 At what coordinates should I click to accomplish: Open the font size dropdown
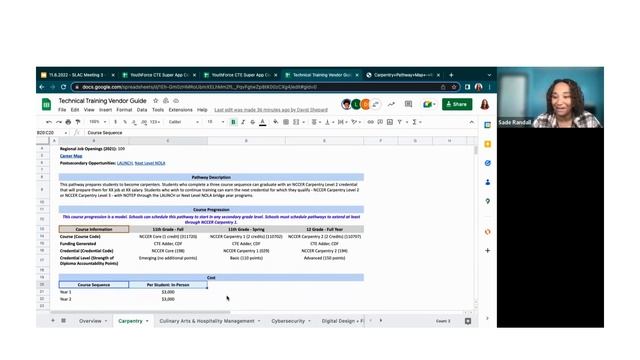click(216, 122)
